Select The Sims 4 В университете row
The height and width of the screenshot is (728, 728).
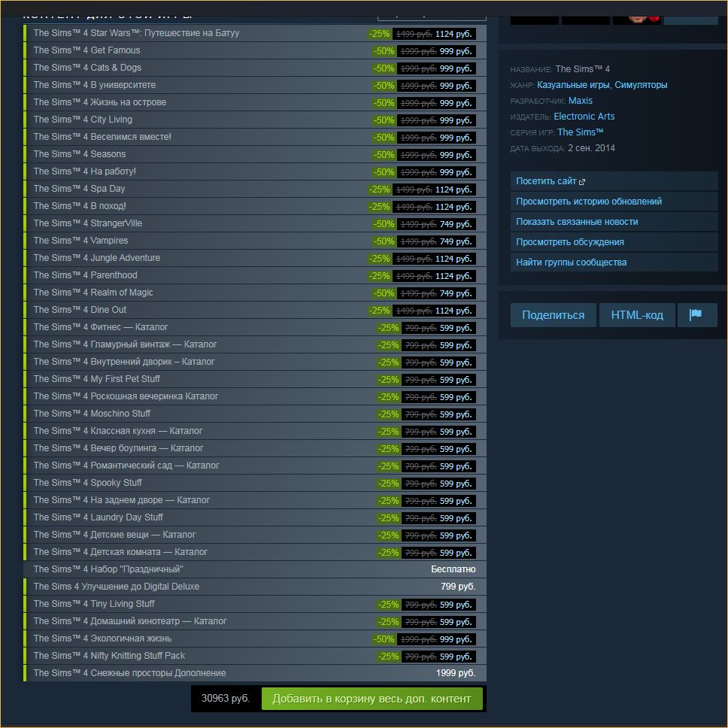click(x=255, y=86)
